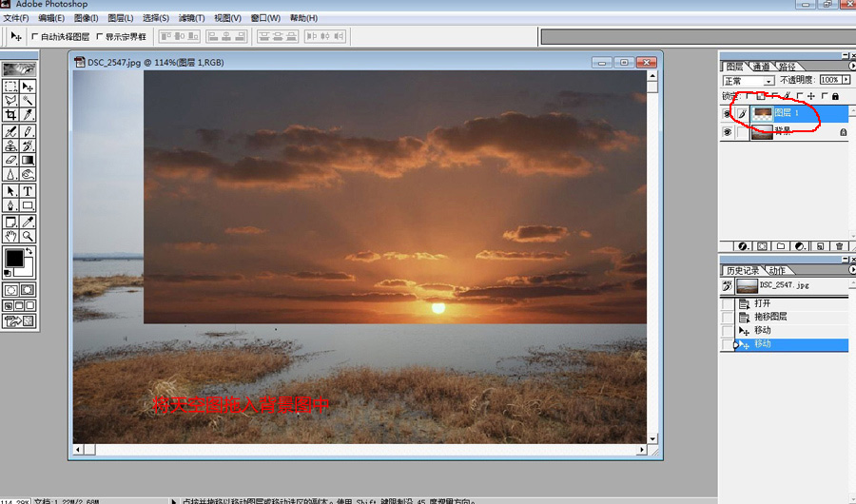Select the Airbrush tool

(x=10, y=131)
